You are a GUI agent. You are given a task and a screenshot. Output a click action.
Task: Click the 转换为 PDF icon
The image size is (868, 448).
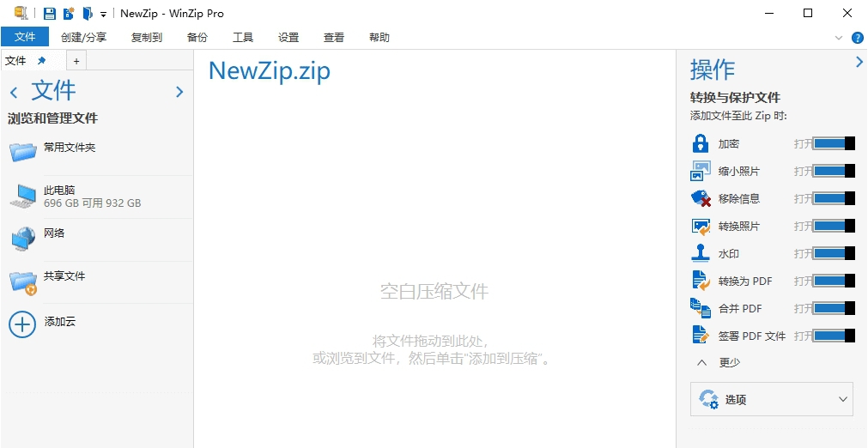pyautogui.click(x=701, y=281)
